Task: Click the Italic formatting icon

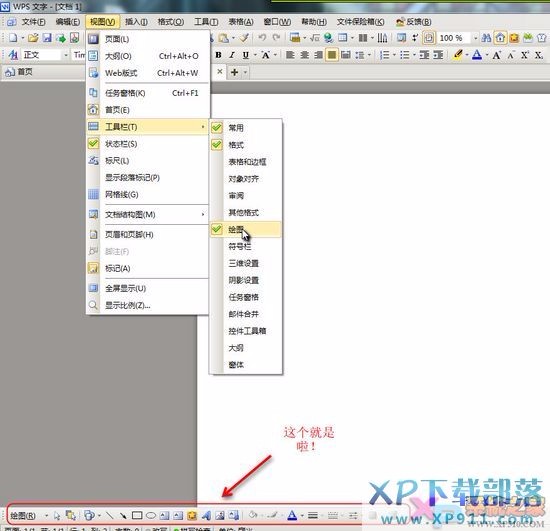Action: (232, 55)
